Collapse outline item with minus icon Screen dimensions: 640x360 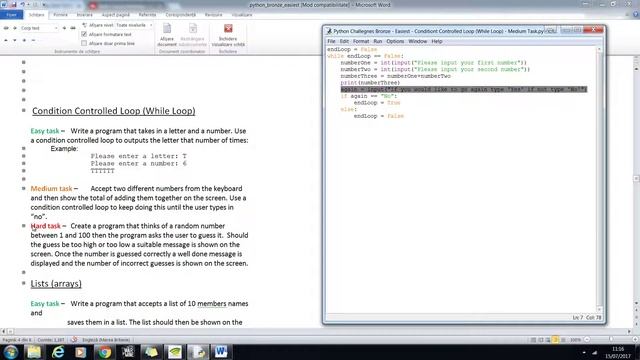tap(33, 40)
